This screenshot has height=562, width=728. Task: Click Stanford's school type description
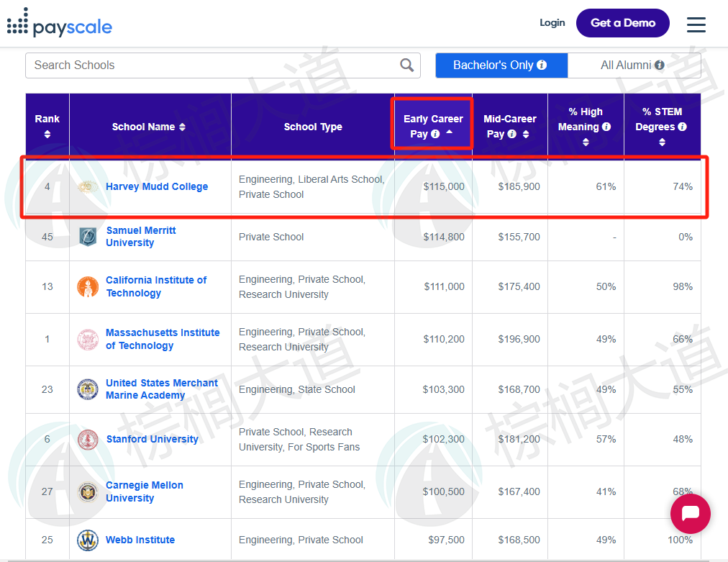click(299, 440)
